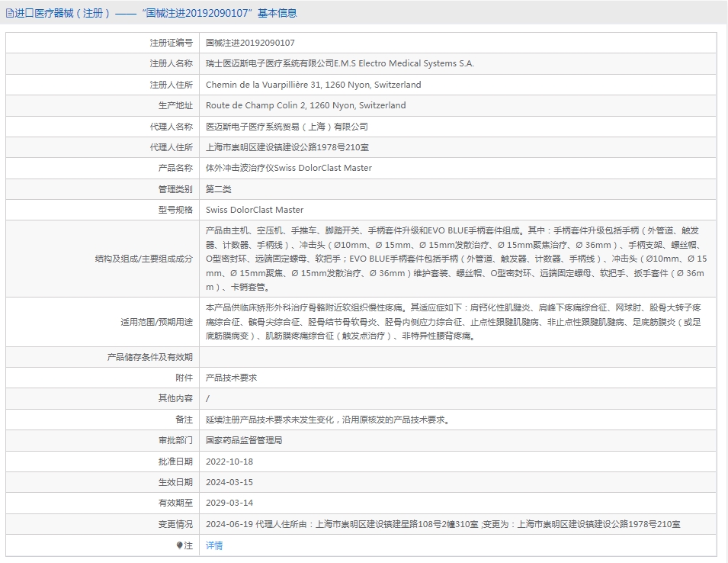Click the effective date 2024-03-15

coord(229,483)
